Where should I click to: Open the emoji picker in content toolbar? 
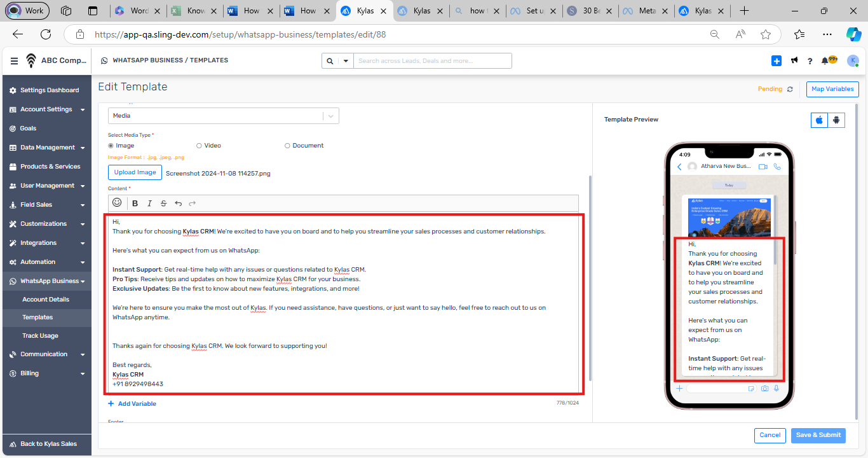point(117,202)
